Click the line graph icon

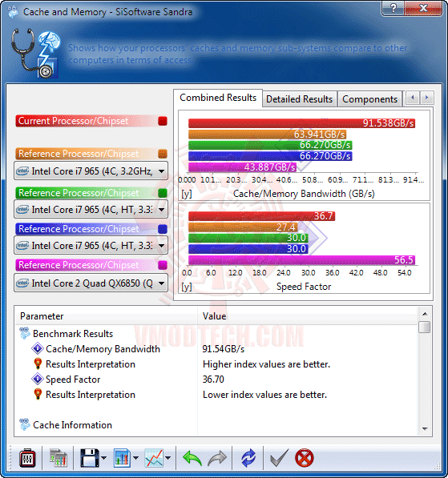pyautogui.click(x=154, y=458)
